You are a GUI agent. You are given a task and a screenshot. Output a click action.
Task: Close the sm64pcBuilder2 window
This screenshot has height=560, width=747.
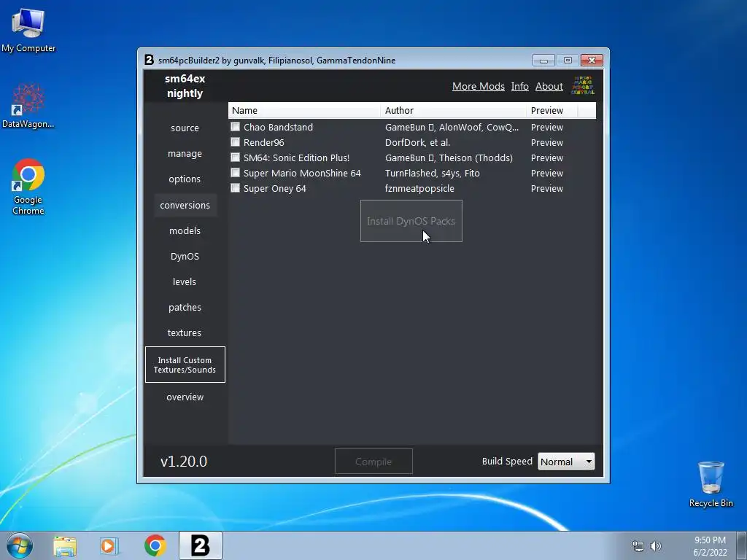pos(592,60)
